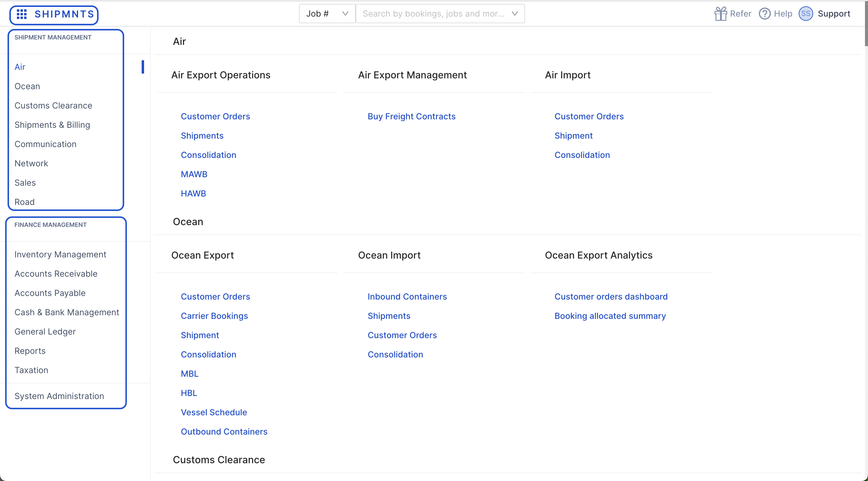
Task: Open the Job # dropdown
Action: click(327, 14)
